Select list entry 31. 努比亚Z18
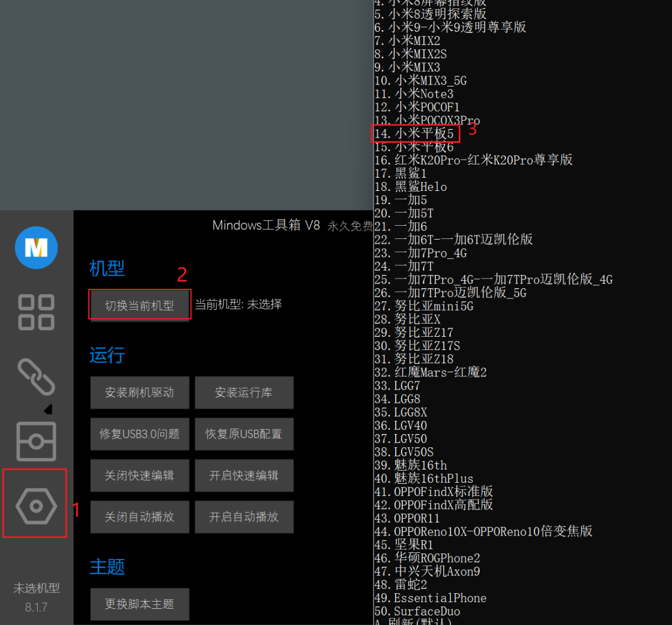The height and width of the screenshot is (625, 672). tap(414, 360)
